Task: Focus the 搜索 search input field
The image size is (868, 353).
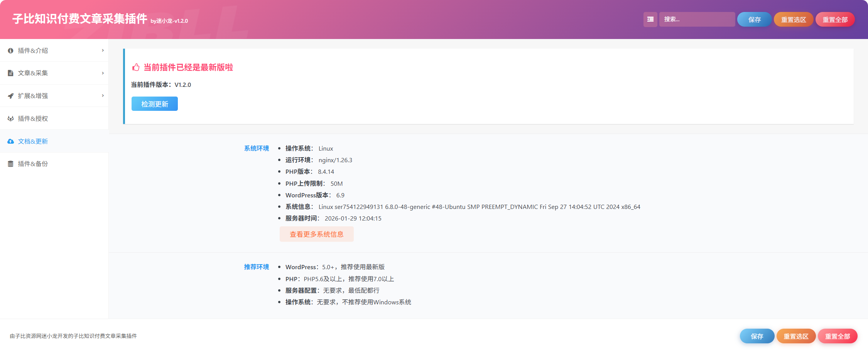Action: coord(697,19)
